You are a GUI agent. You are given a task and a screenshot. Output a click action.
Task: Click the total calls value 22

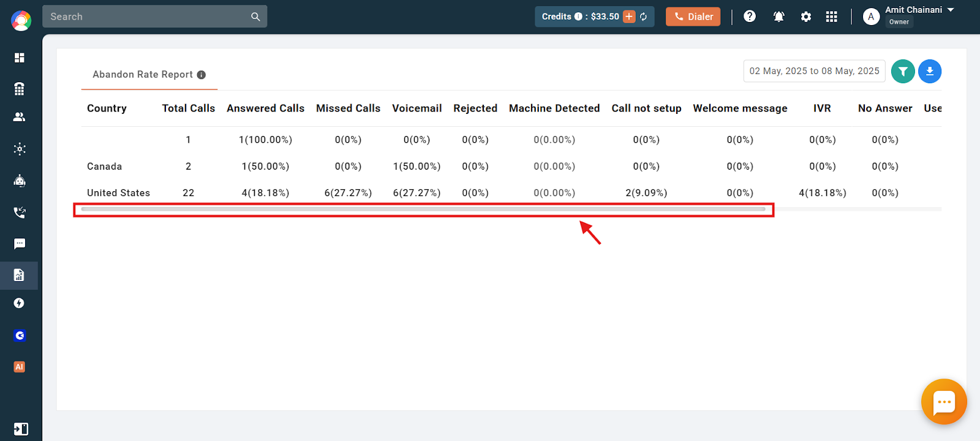[188, 193]
